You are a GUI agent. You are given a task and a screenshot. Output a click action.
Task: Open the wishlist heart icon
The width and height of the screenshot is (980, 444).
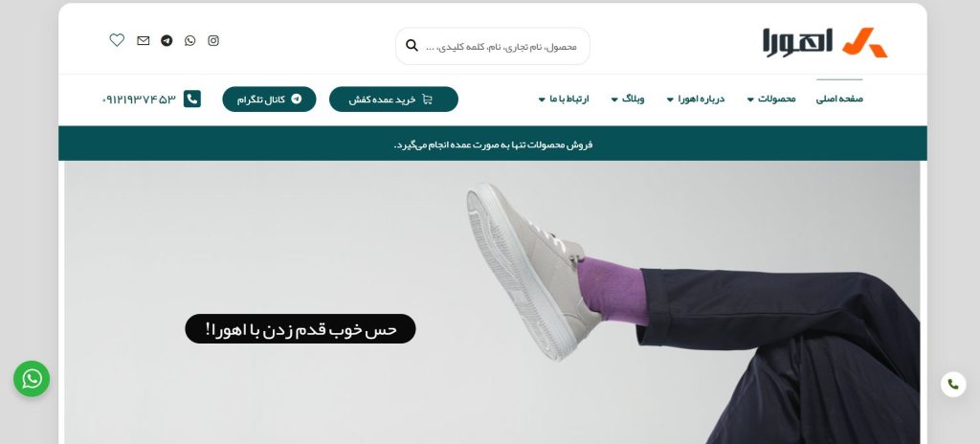(117, 40)
